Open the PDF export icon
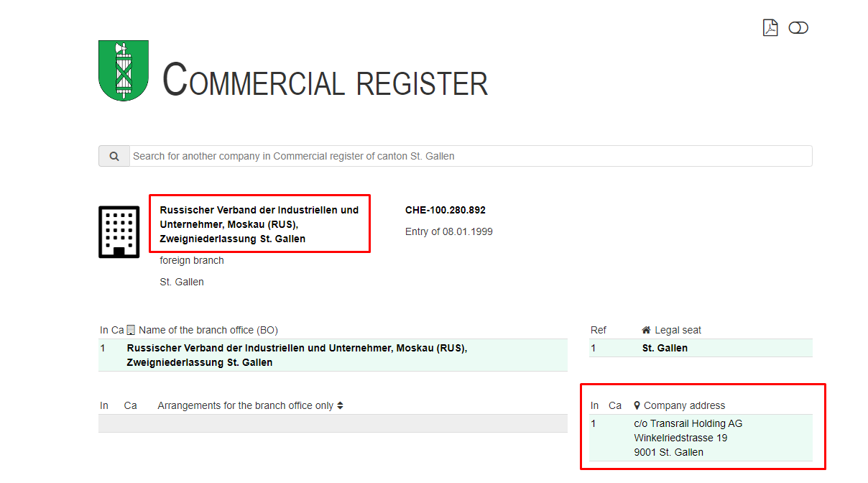868x483 pixels. click(x=770, y=28)
